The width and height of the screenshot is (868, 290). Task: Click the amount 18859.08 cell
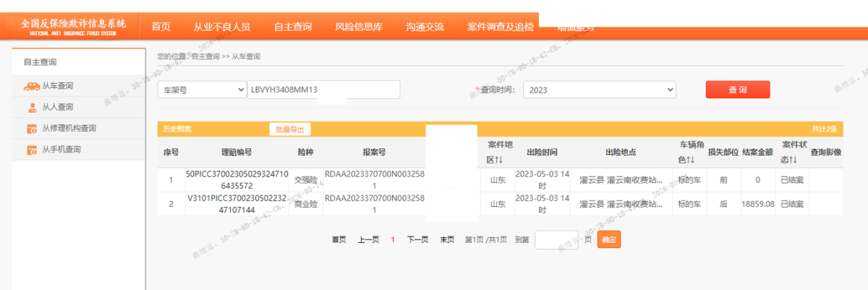[757, 204]
